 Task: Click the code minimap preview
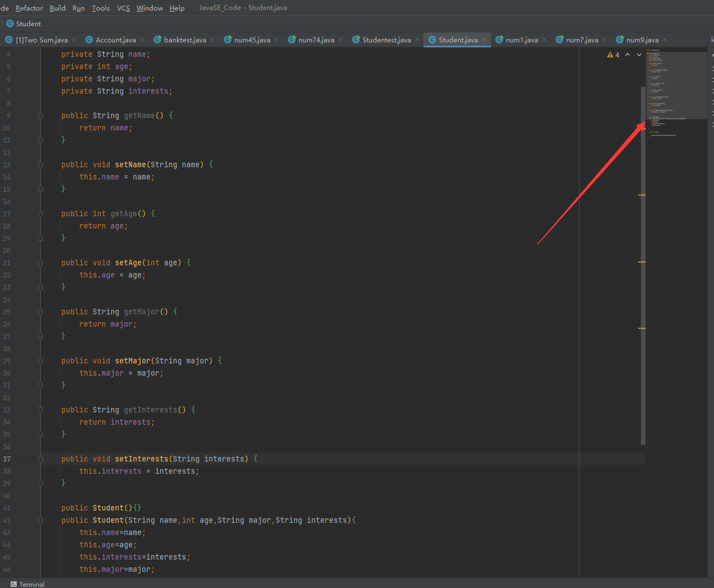677,85
